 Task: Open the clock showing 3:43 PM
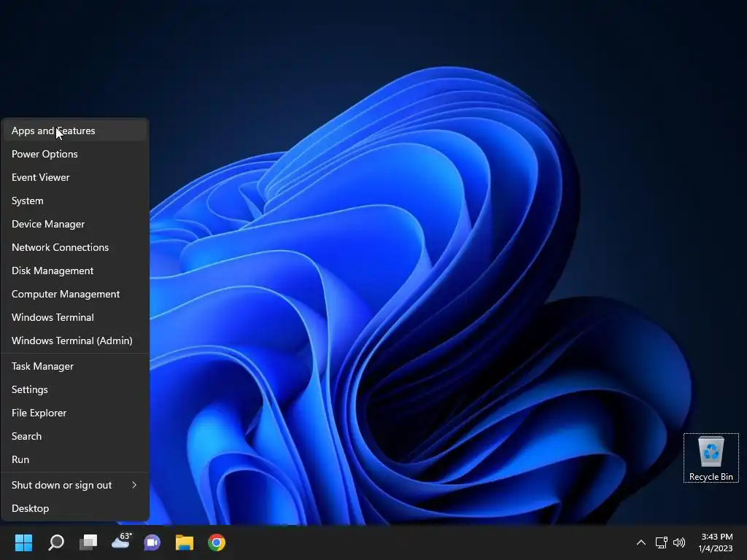pos(716,542)
